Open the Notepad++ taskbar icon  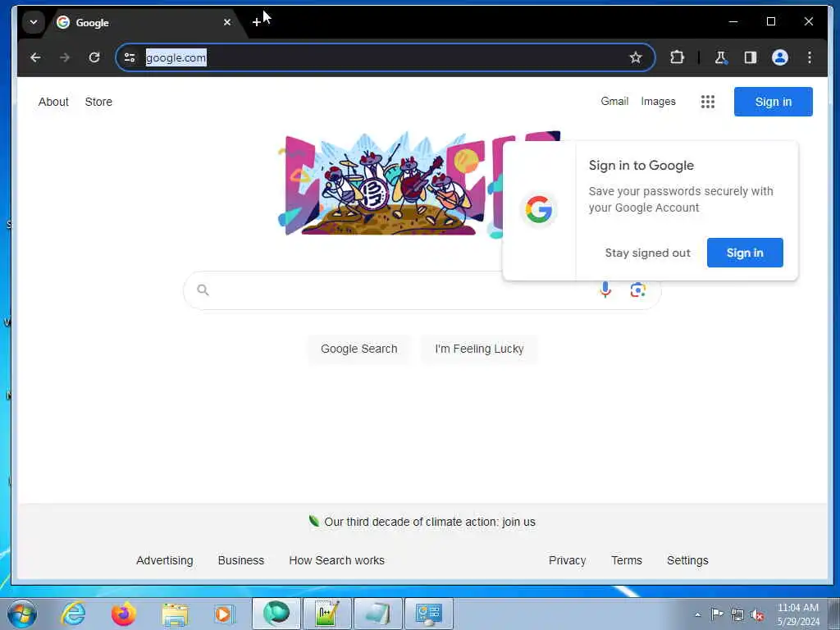tap(326, 614)
